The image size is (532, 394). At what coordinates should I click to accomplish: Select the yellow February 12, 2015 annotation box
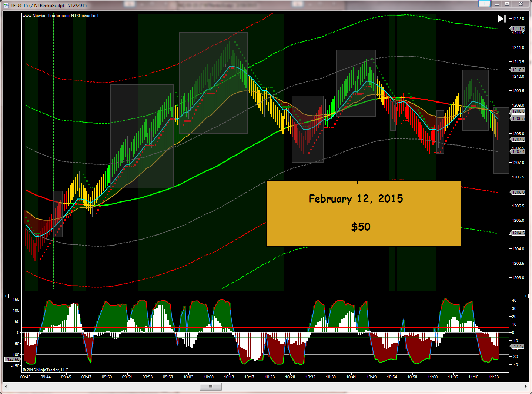(363, 213)
